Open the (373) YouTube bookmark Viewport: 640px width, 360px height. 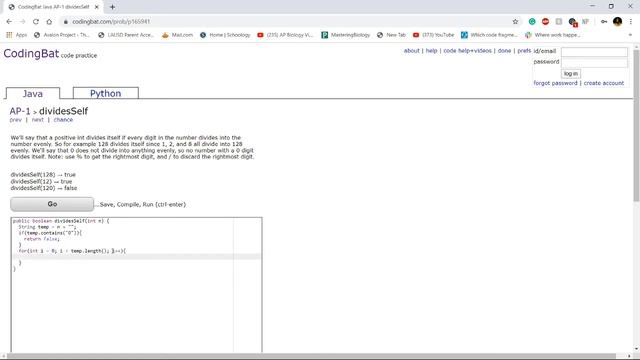(x=433, y=35)
